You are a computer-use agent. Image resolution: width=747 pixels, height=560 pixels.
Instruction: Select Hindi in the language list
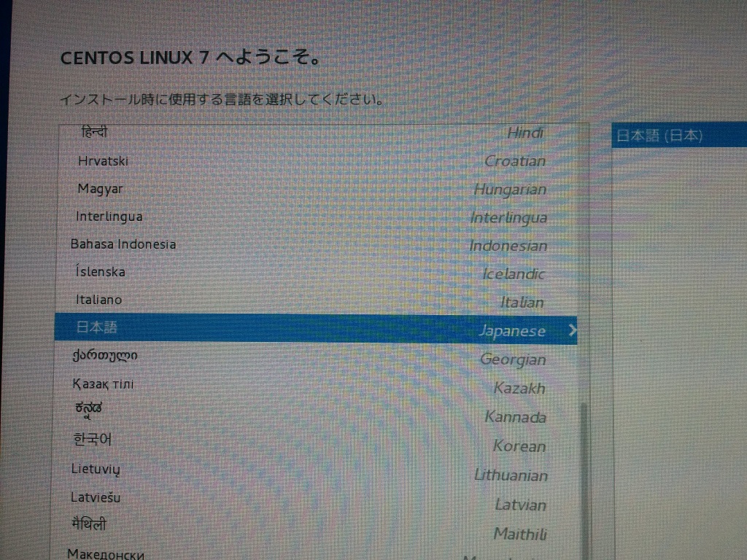[x=317, y=133]
